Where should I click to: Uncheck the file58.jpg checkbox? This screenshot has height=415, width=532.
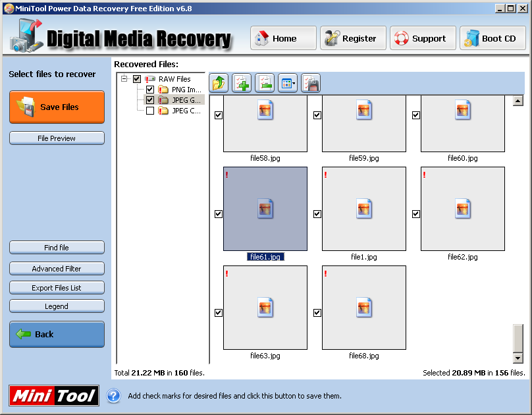(219, 115)
